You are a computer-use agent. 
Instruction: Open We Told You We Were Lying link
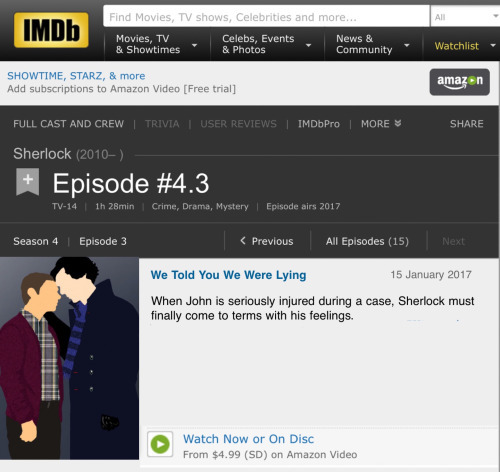coord(228,275)
